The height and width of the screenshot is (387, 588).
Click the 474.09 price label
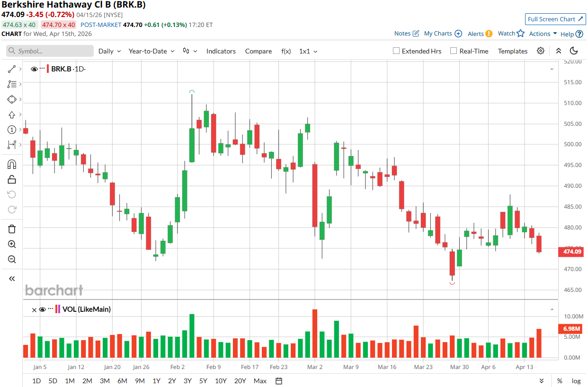[x=572, y=252]
